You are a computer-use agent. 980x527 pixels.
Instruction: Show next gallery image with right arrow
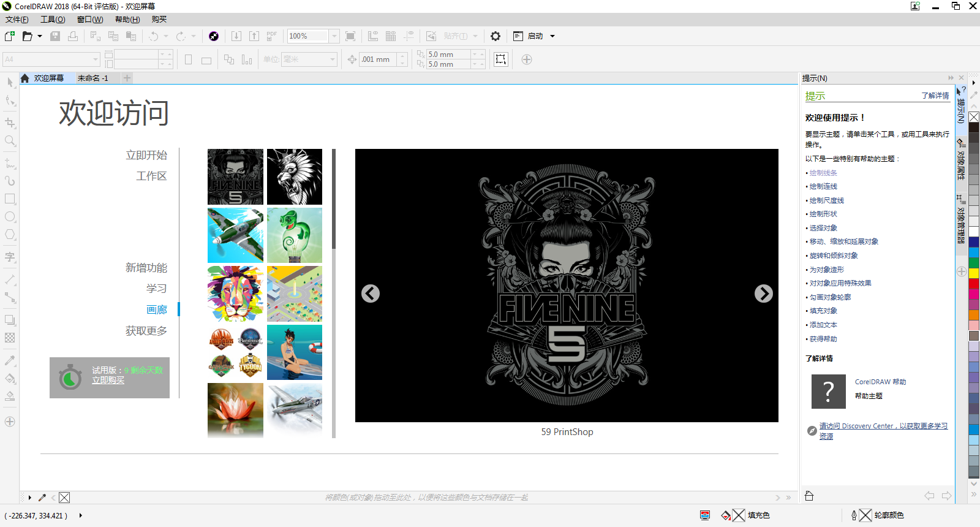tap(763, 294)
